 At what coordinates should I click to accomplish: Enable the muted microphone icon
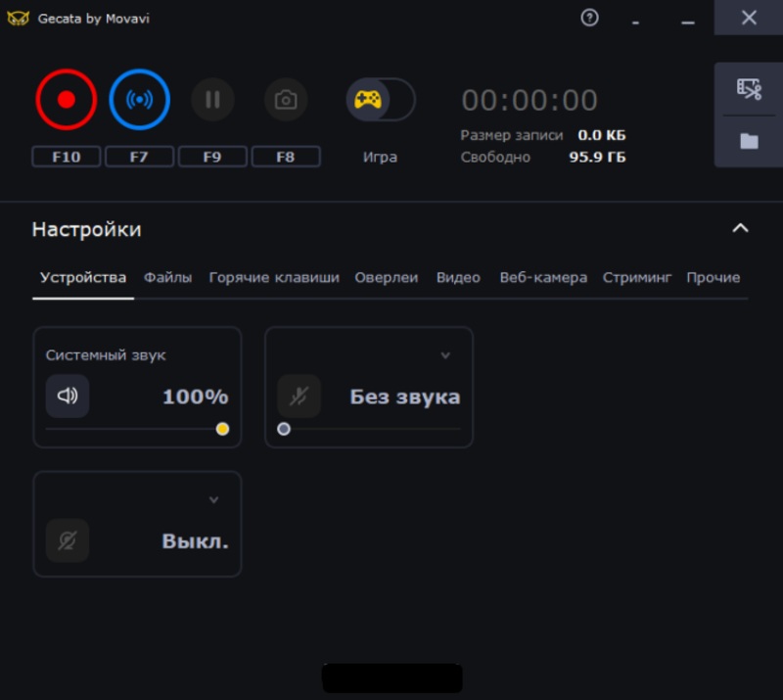(299, 397)
